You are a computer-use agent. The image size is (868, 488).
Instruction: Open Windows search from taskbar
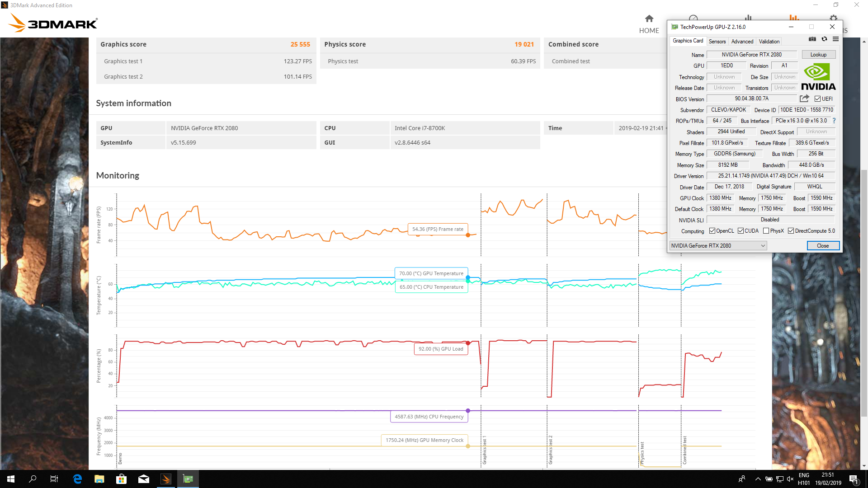(x=33, y=479)
